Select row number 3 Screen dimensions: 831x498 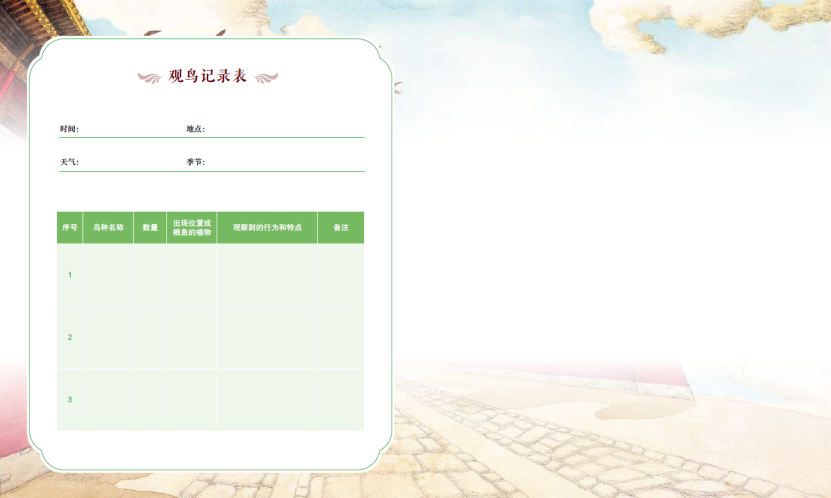(x=70, y=399)
